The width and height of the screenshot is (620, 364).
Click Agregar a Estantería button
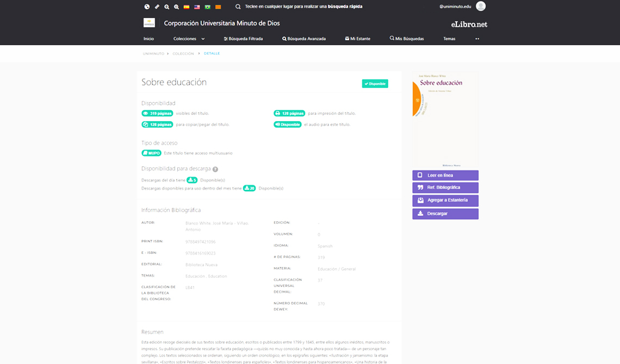[x=445, y=200]
